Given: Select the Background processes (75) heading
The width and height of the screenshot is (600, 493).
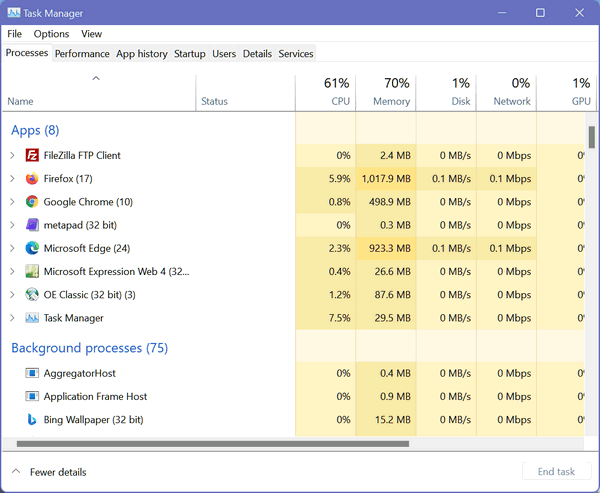Looking at the screenshot, I should click(x=90, y=348).
